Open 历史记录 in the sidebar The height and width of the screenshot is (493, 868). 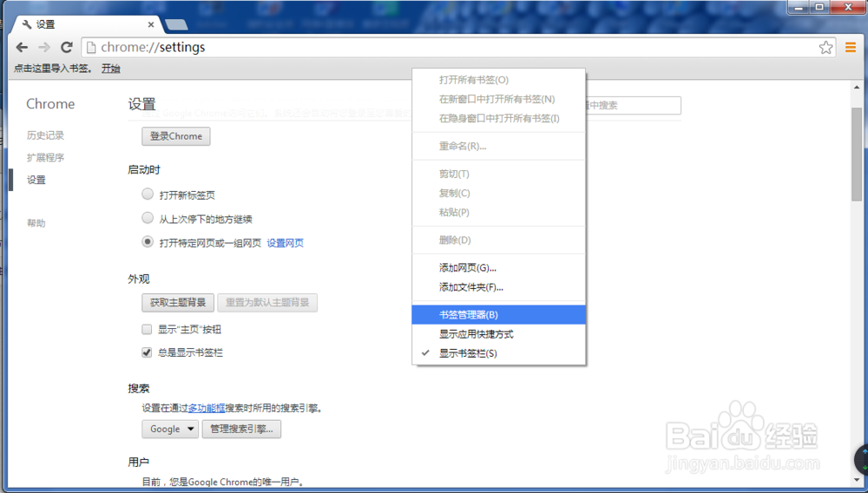(45, 135)
